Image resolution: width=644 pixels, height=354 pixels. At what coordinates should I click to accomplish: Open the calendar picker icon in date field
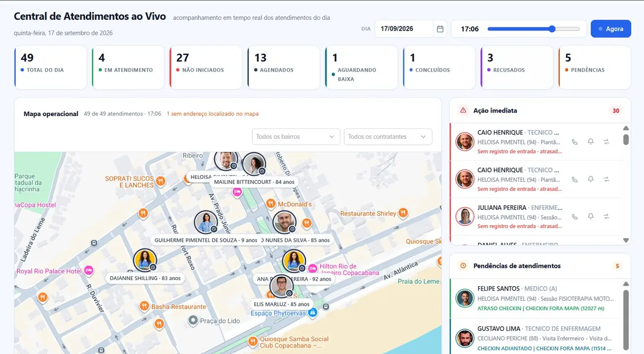[440, 29]
